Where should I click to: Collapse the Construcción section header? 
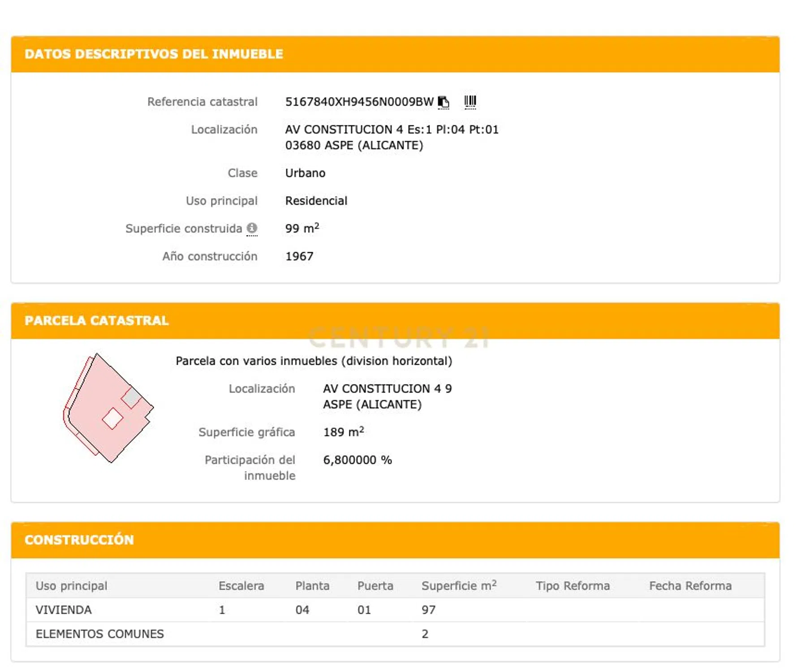(79, 540)
